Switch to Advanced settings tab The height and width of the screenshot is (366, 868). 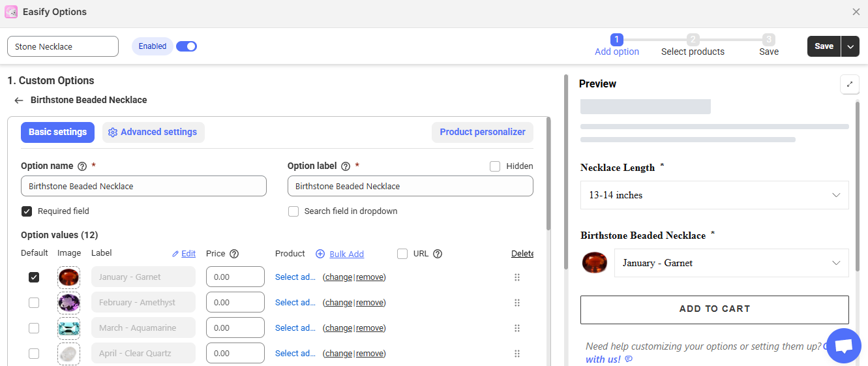(153, 132)
